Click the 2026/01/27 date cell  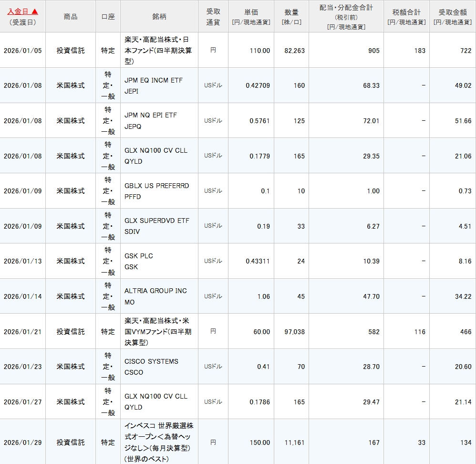[x=22, y=402]
